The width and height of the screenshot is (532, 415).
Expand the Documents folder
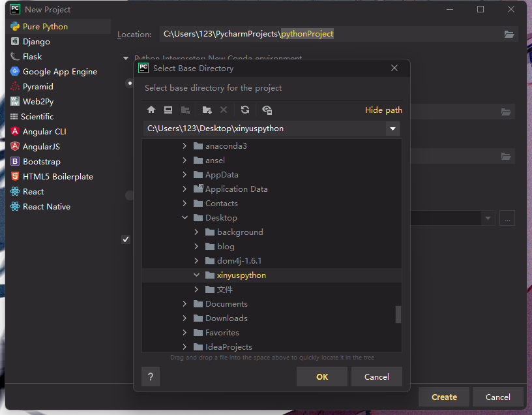coord(185,303)
